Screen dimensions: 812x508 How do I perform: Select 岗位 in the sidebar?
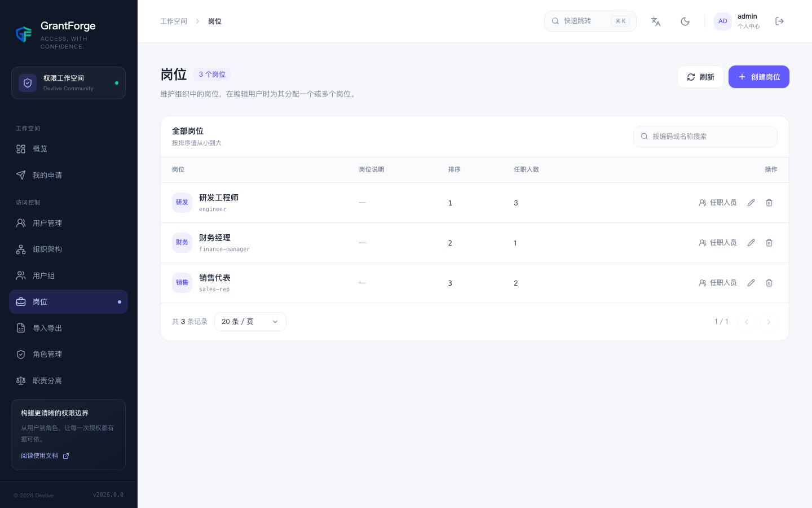tap(68, 302)
